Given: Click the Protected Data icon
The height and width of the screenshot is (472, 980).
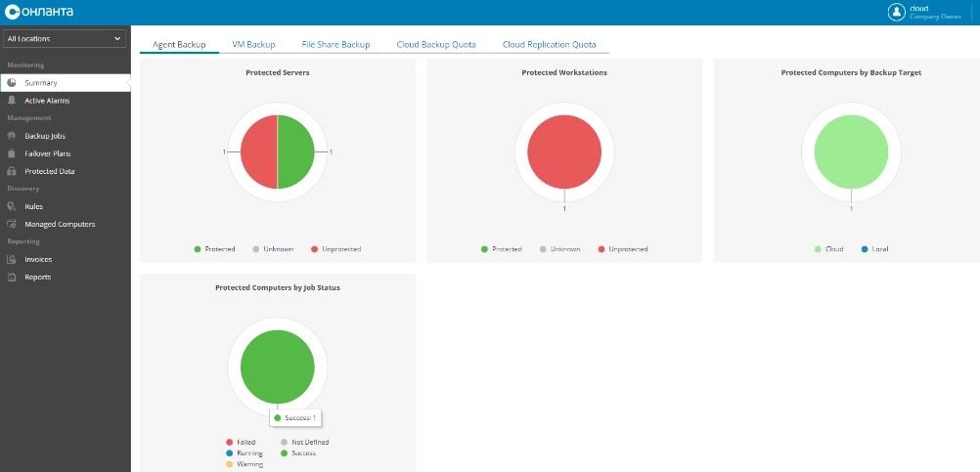Looking at the screenshot, I should click(x=11, y=171).
